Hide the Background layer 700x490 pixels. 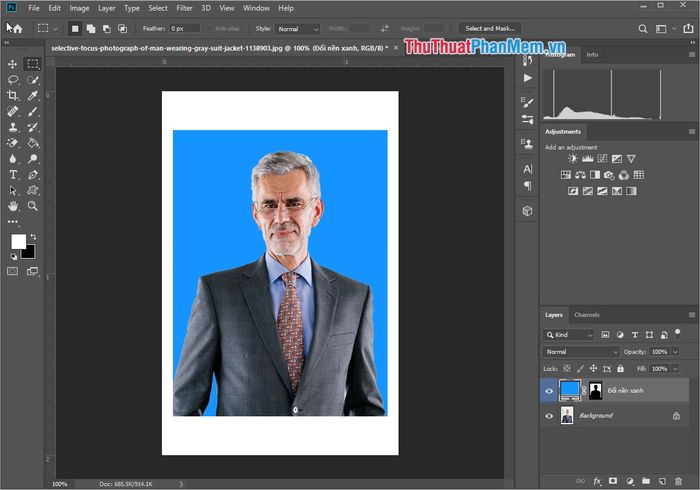coord(549,416)
